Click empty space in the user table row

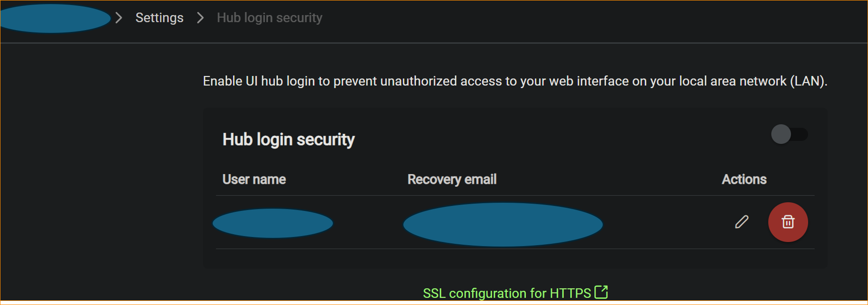tap(663, 223)
